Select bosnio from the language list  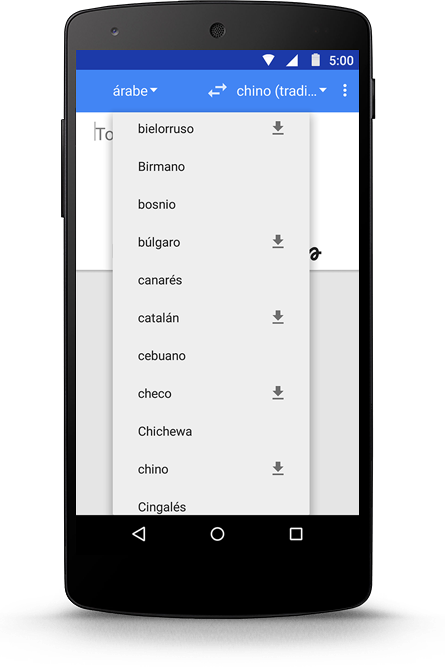pyautogui.click(x=211, y=204)
